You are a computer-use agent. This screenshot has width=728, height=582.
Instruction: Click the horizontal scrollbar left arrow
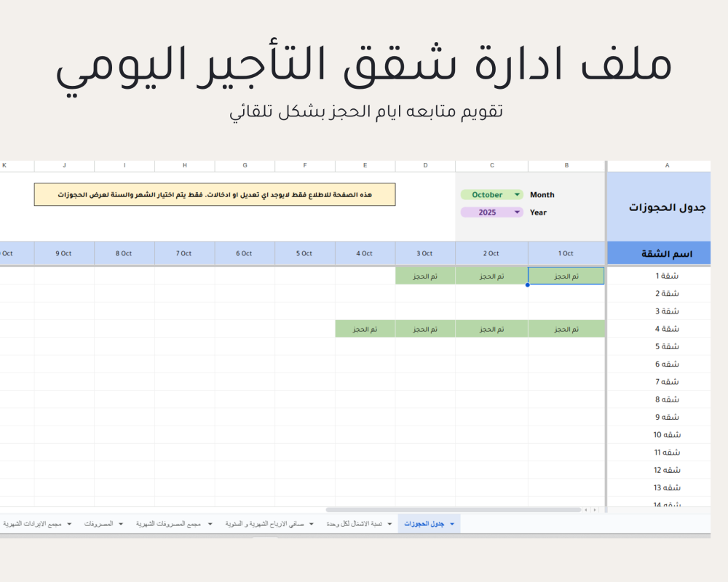point(587,510)
